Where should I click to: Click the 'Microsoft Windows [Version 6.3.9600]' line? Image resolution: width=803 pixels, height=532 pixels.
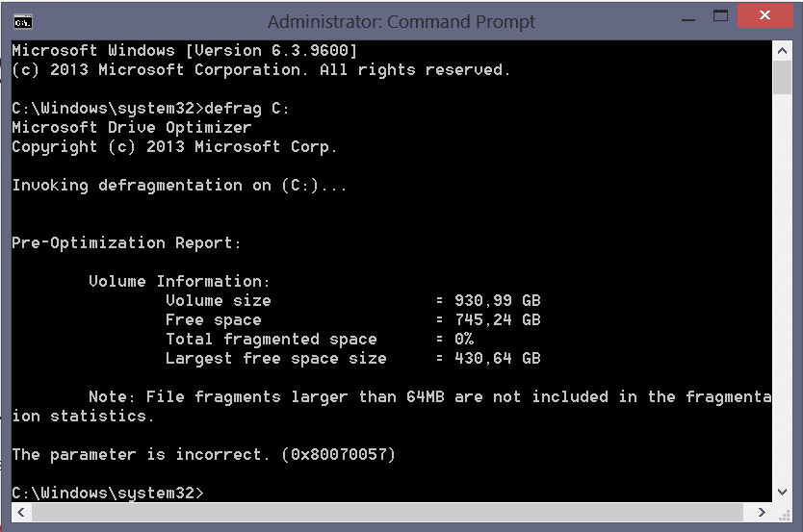tap(184, 51)
